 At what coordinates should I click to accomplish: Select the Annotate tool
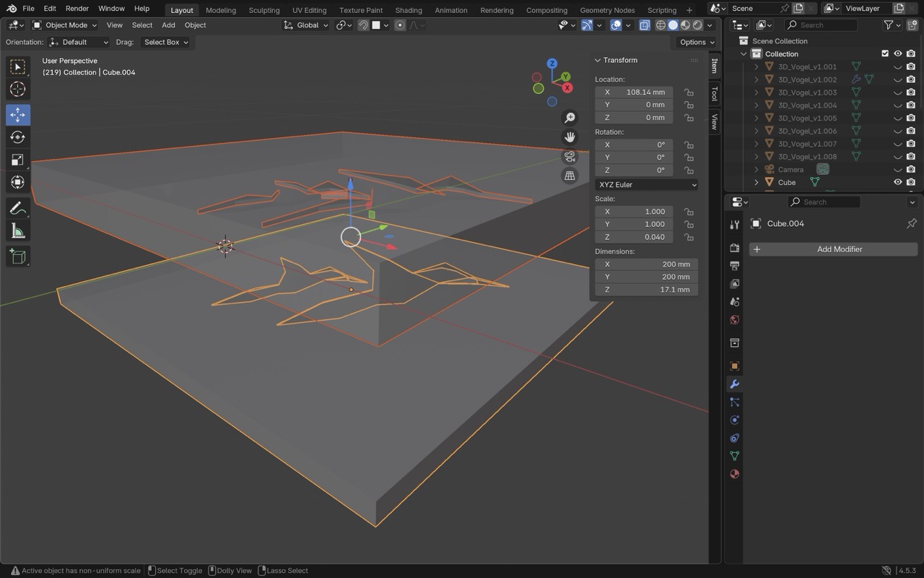[x=17, y=208]
